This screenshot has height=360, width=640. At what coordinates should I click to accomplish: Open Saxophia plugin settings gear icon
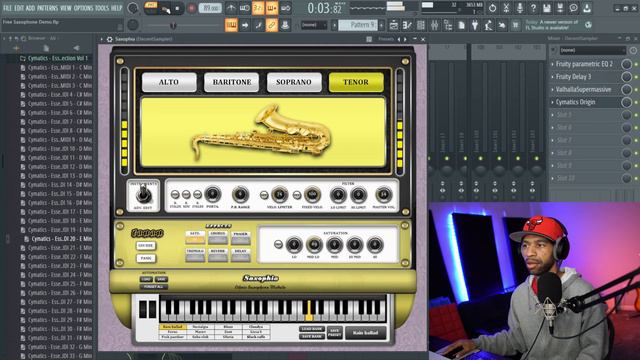109,39
